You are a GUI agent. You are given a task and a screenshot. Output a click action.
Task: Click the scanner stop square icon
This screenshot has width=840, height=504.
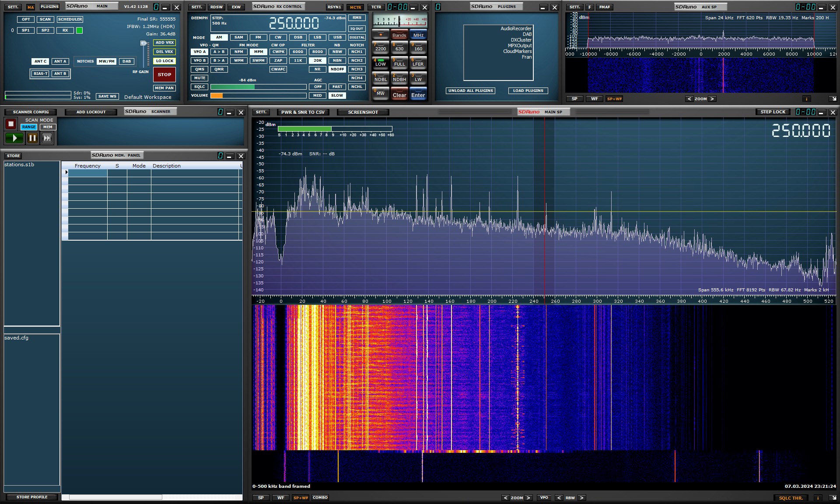(x=11, y=124)
